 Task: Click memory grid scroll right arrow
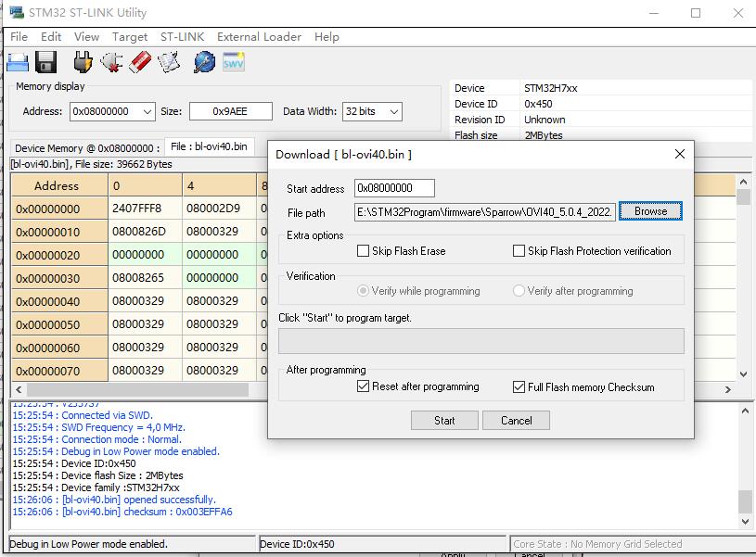728,389
